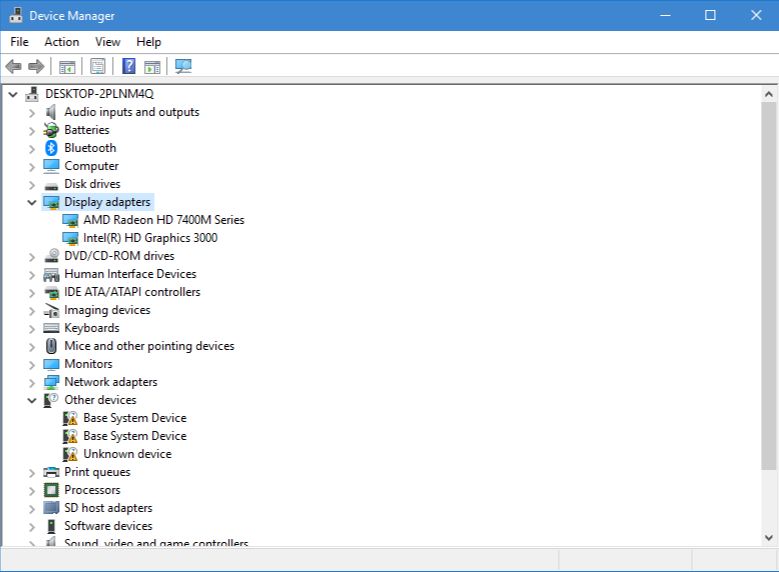This screenshot has width=779, height=572.
Task: Select Intel(R) HD Graphics 3000
Action: tap(150, 238)
